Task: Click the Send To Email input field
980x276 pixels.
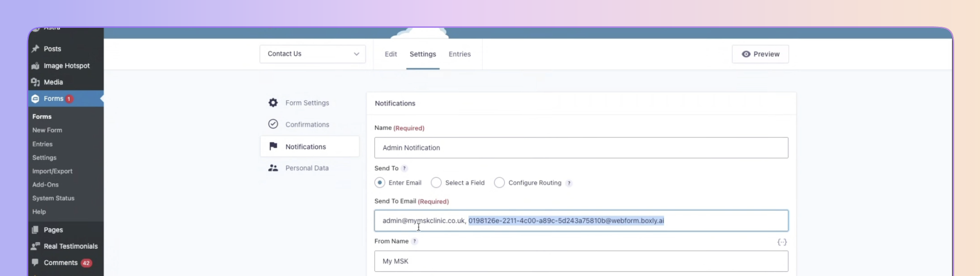Action: pyautogui.click(x=581, y=221)
